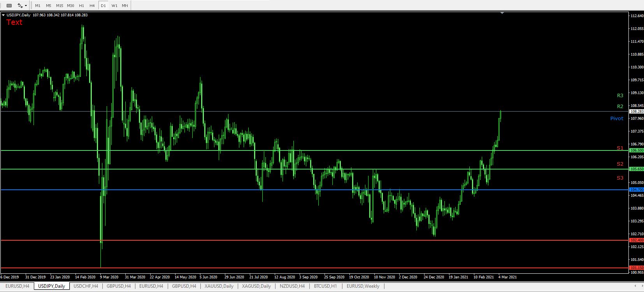Open the XAUUSD,Daily chart tab
The height and width of the screenshot is (292, 644).
point(219,286)
